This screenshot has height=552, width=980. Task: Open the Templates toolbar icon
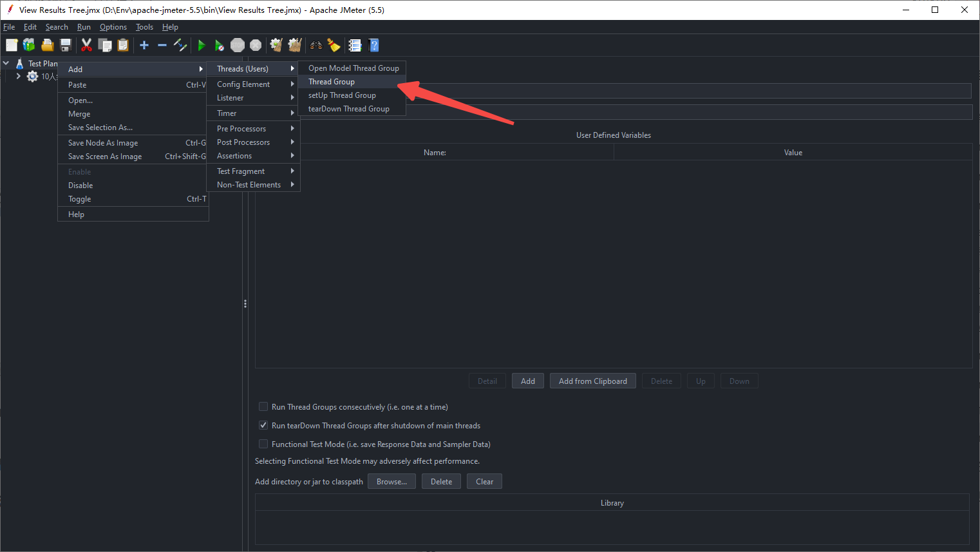coord(29,45)
